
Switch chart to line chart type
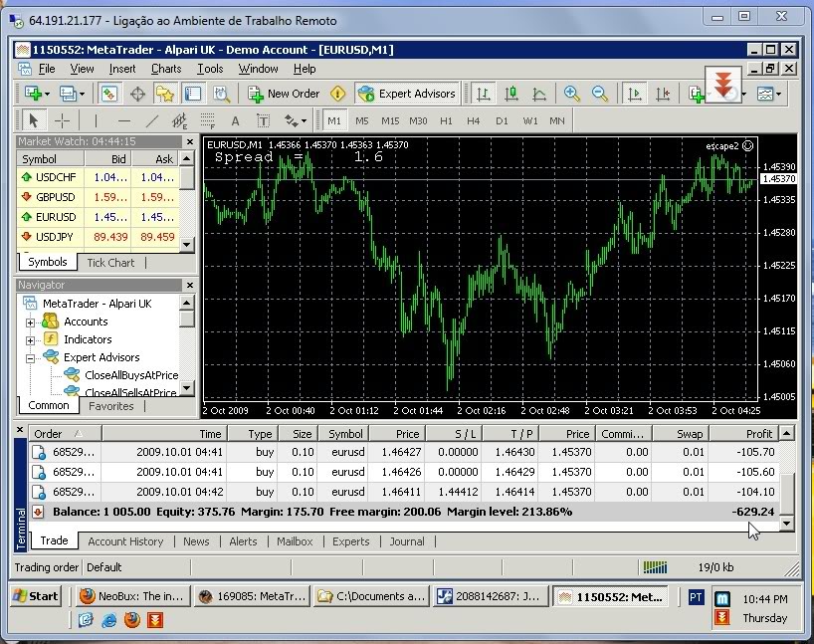(539, 94)
